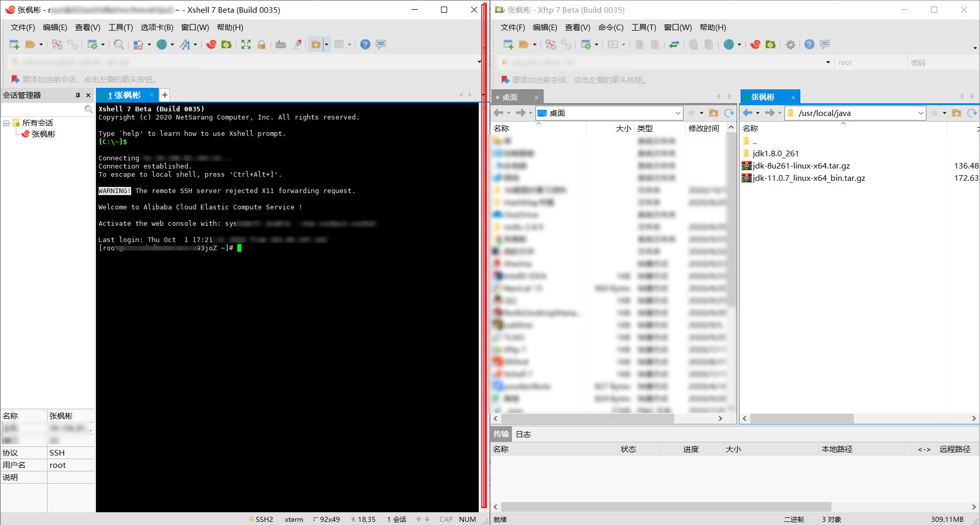Viewport: 980px width, 525px height.
Task: Click transfer list horizontal scrollbar
Action: point(666,507)
